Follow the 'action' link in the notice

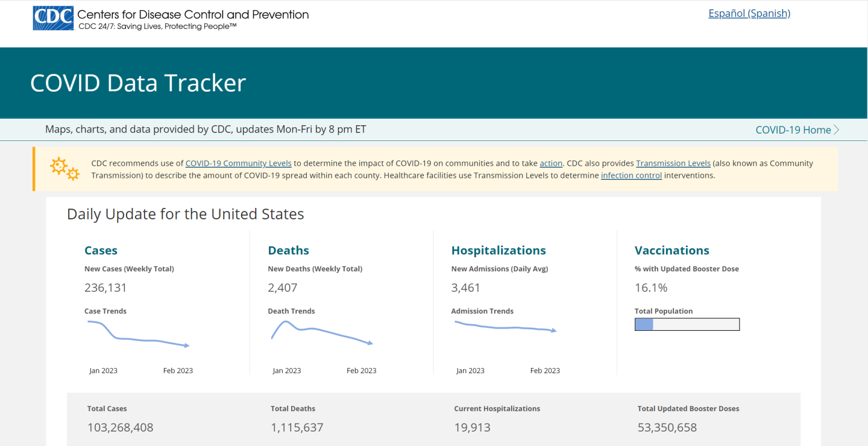[551, 163]
